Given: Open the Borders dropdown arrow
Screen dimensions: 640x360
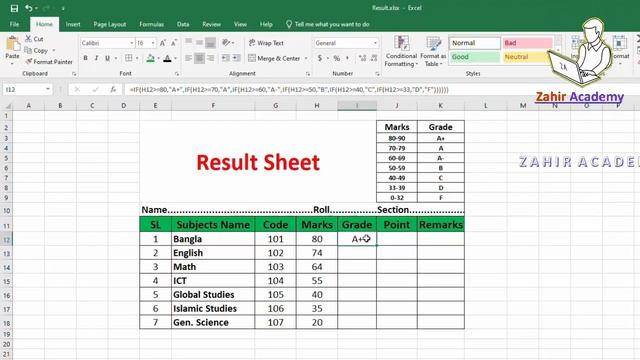Looking at the screenshot, I should 137,58.
